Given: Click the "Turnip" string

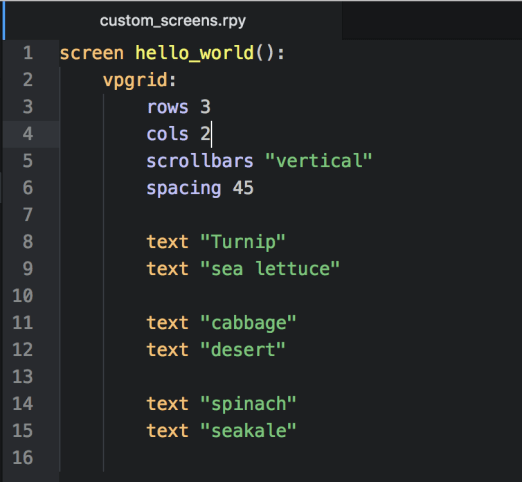Looking at the screenshot, I should [243, 242].
